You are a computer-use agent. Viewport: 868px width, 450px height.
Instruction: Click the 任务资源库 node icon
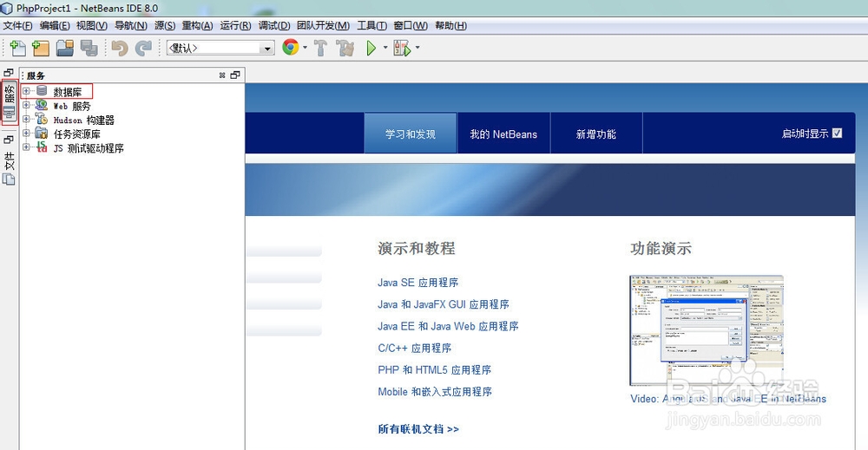click(x=42, y=133)
